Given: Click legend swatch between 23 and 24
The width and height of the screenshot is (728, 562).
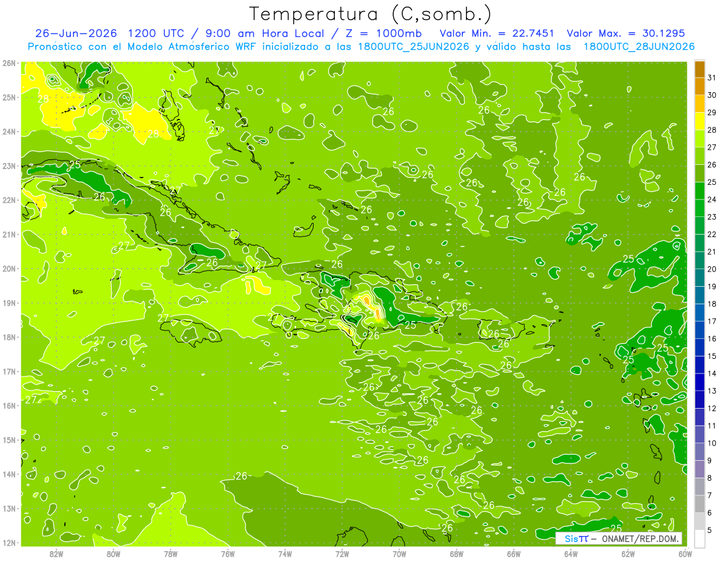Looking at the screenshot, I should pyautogui.click(x=699, y=208).
